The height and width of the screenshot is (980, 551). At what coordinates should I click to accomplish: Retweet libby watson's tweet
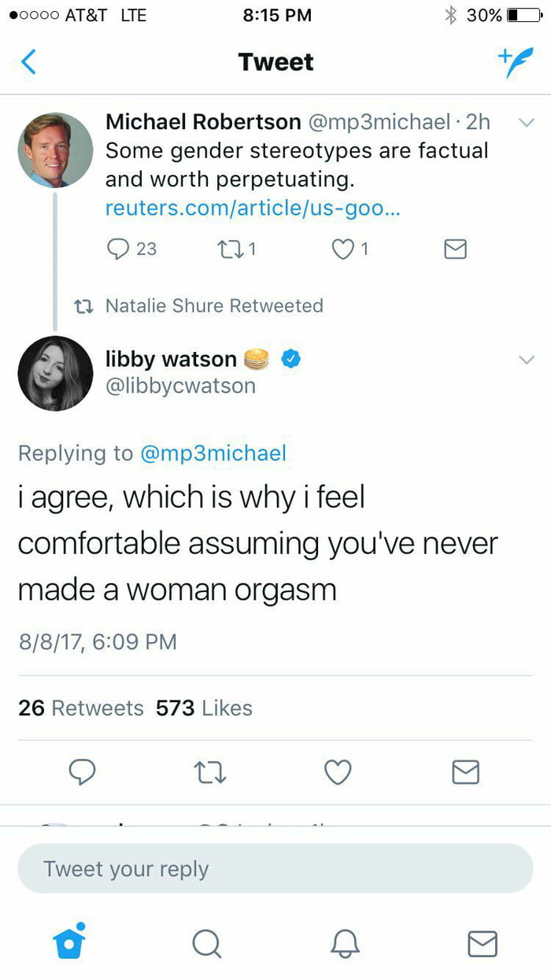(211, 772)
